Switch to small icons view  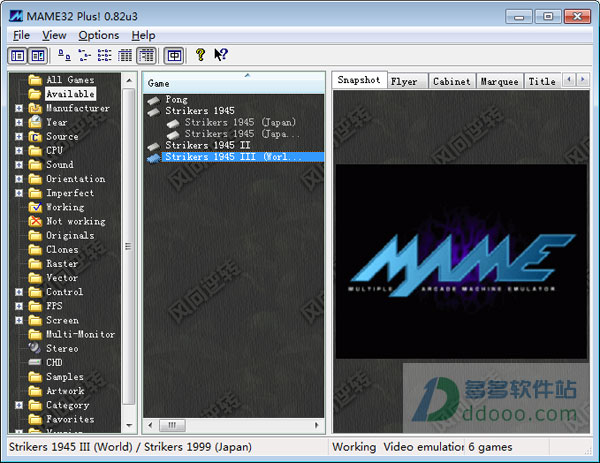[85, 55]
